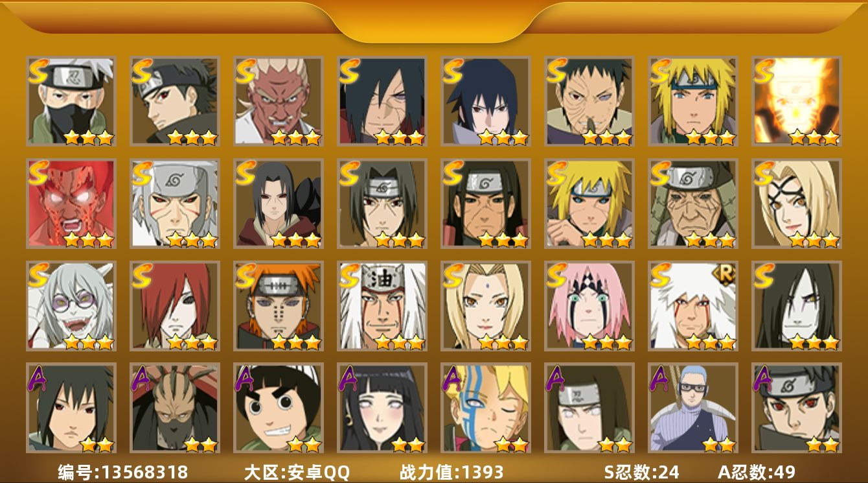This screenshot has height=483, width=868.
Task: Select the masked silver-haired ninja portrait
Action: (x=71, y=101)
